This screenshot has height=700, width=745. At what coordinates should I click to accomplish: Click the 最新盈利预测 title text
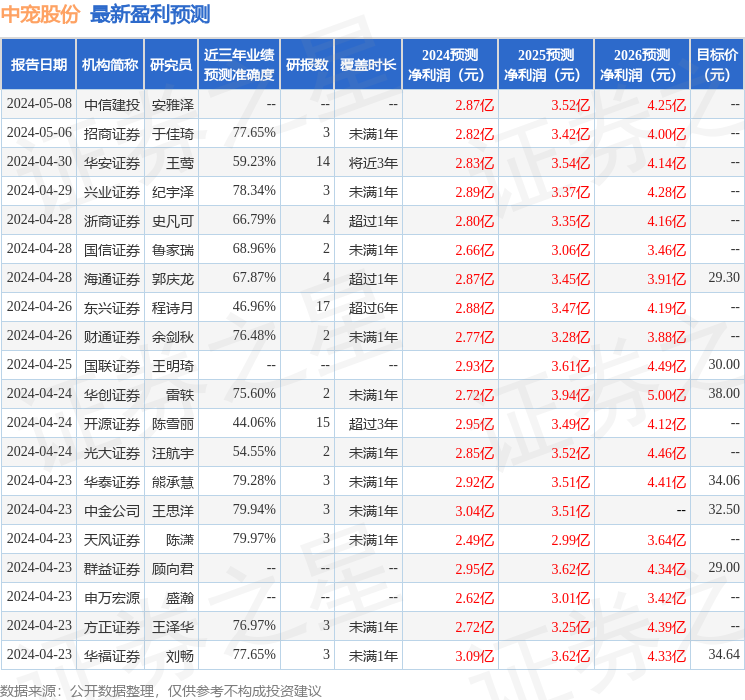[x=150, y=14]
